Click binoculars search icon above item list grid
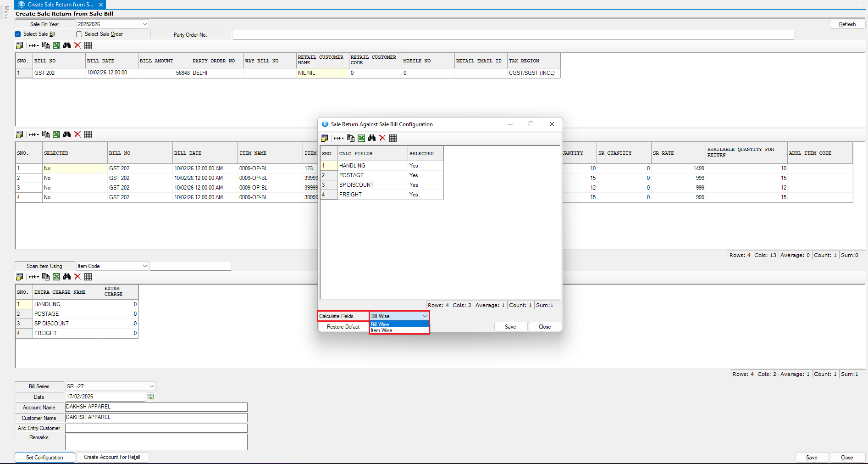 pos(67,134)
